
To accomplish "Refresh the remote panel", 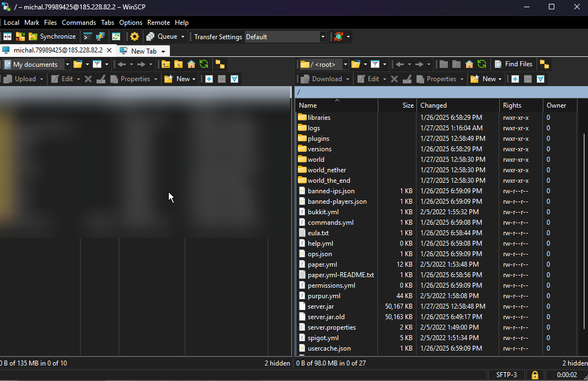I will pyautogui.click(x=482, y=64).
